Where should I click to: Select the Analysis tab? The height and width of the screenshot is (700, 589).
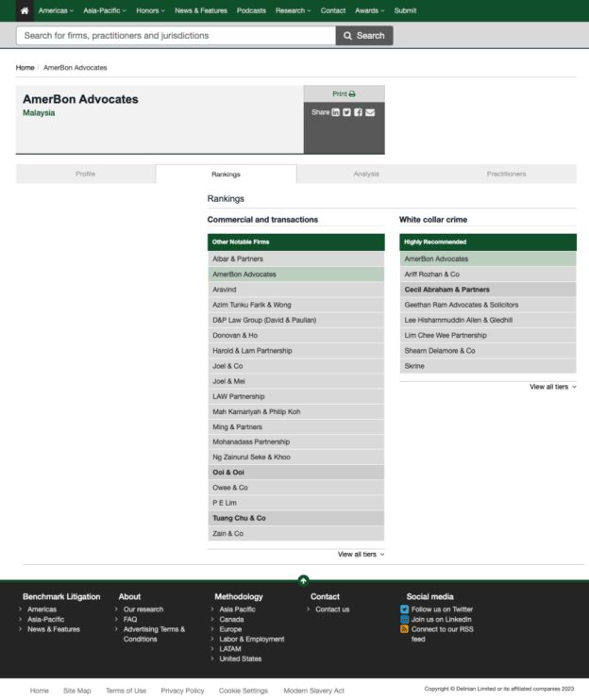pos(366,174)
